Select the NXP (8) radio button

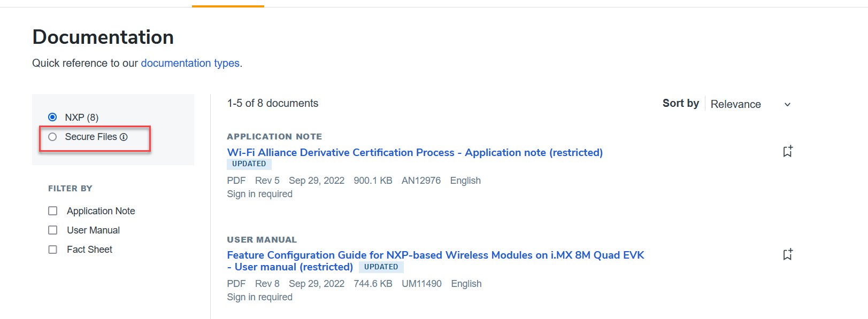click(52, 117)
